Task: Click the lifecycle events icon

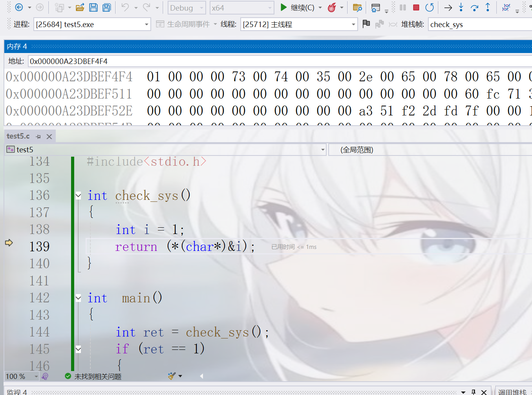Action: tap(160, 24)
